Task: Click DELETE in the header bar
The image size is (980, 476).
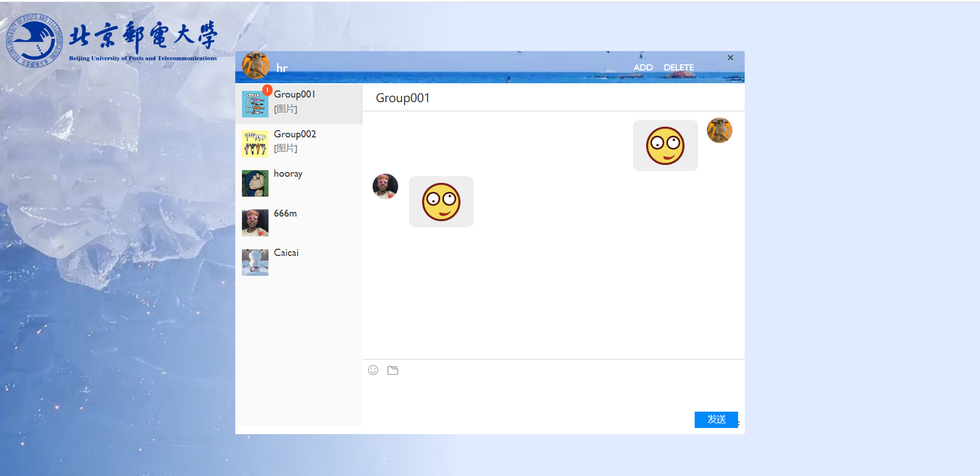Action: (x=678, y=67)
